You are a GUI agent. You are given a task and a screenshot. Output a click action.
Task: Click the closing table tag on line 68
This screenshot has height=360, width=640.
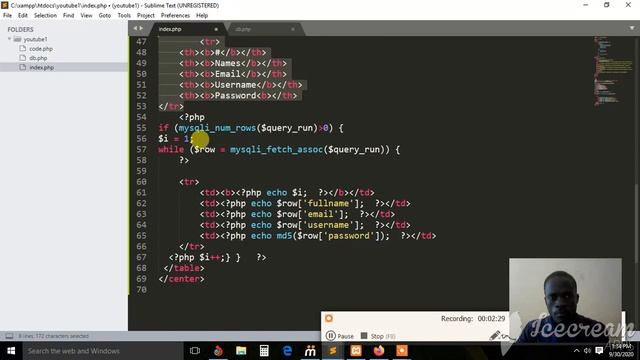[x=184, y=268]
